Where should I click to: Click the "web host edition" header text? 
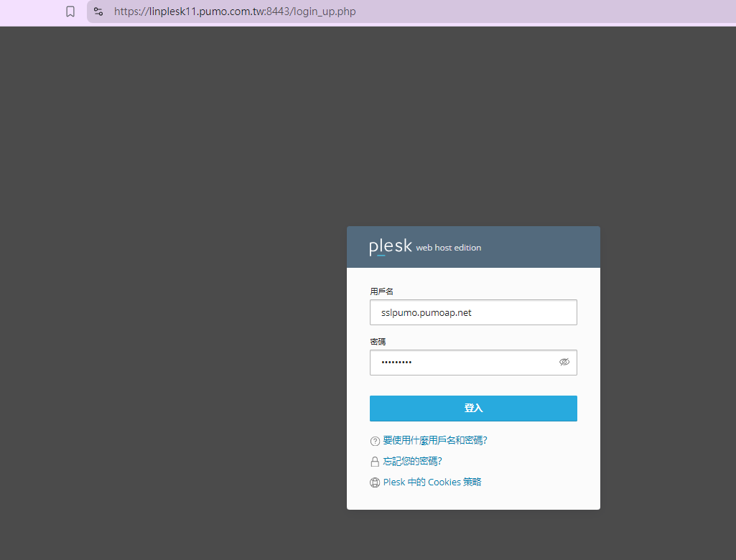click(448, 248)
